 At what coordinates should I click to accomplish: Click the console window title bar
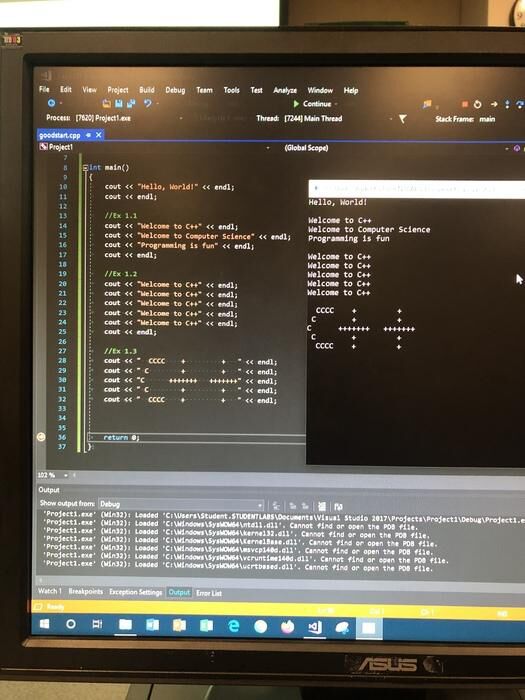(417, 189)
